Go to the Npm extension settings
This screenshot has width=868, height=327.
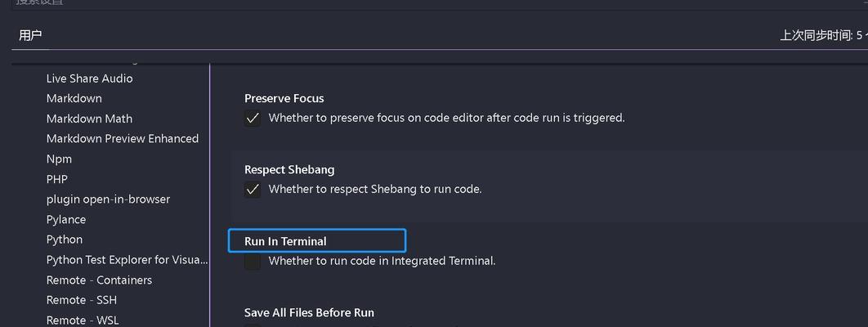click(59, 159)
